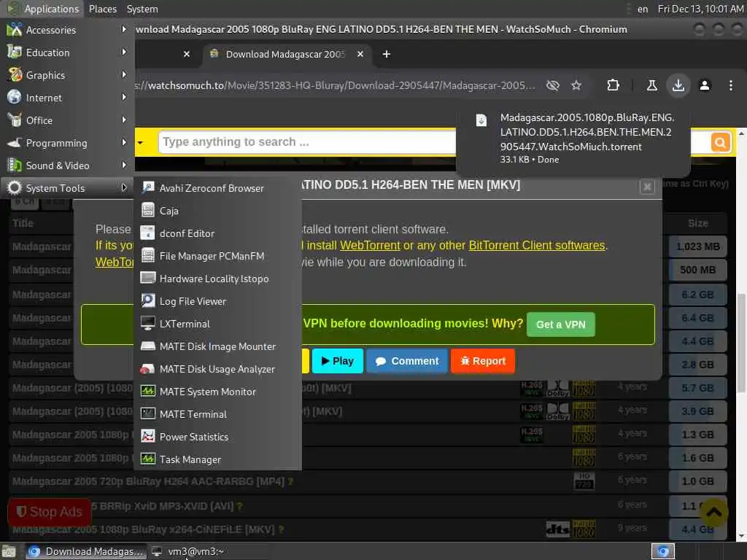Click the page vertical scrollbar
747x560 pixels.
pyautogui.click(x=741, y=343)
